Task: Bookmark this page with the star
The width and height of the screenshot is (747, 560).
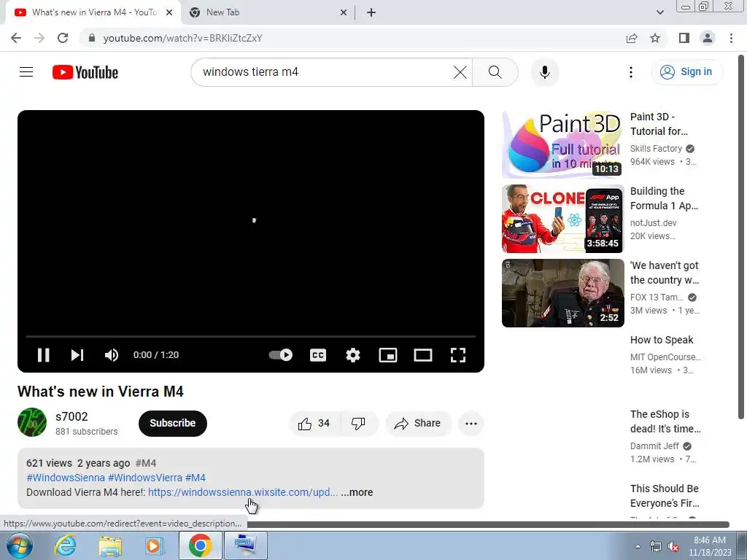Action: [x=655, y=38]
